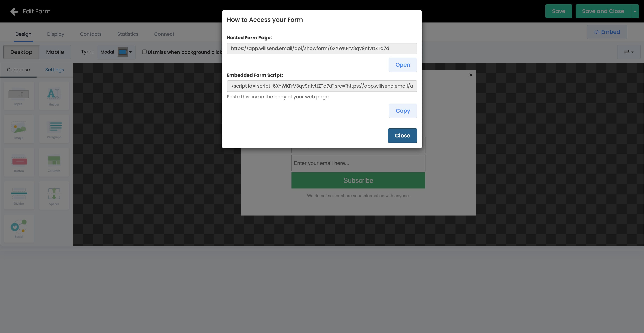Click the email address input field

[x=358, y=163]
